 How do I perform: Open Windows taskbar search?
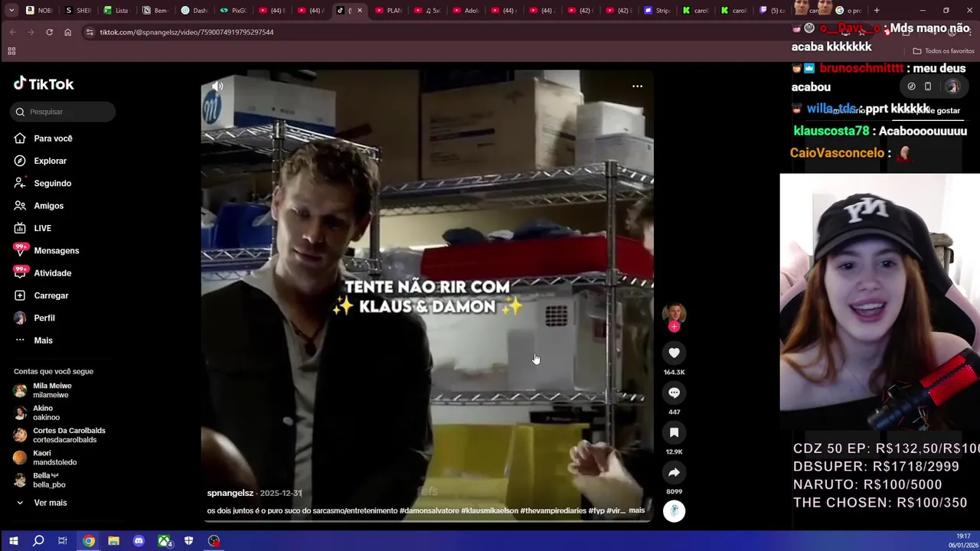(x=38, y=541)
